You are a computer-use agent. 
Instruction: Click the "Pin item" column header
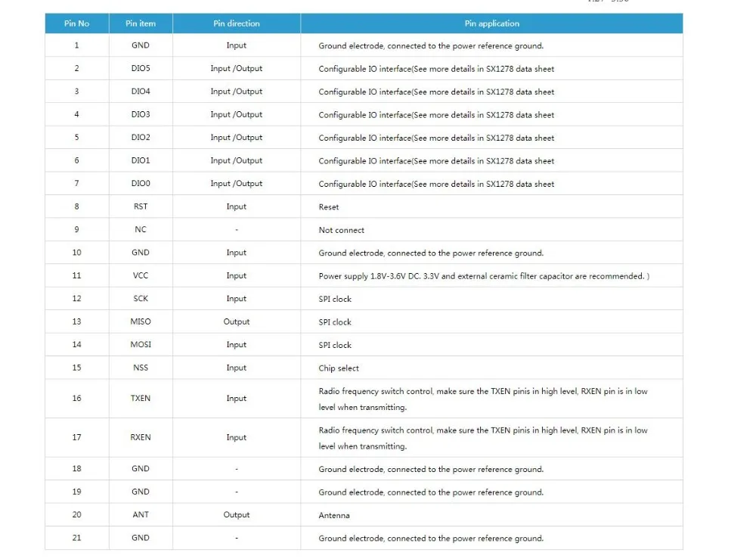[141, 23]
